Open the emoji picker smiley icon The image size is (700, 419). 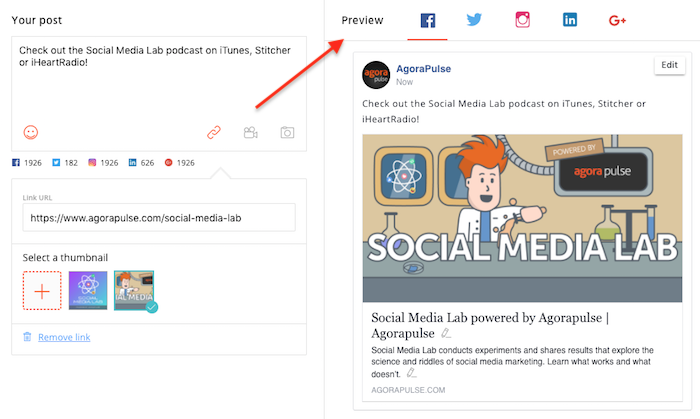(x=31, y=132)
